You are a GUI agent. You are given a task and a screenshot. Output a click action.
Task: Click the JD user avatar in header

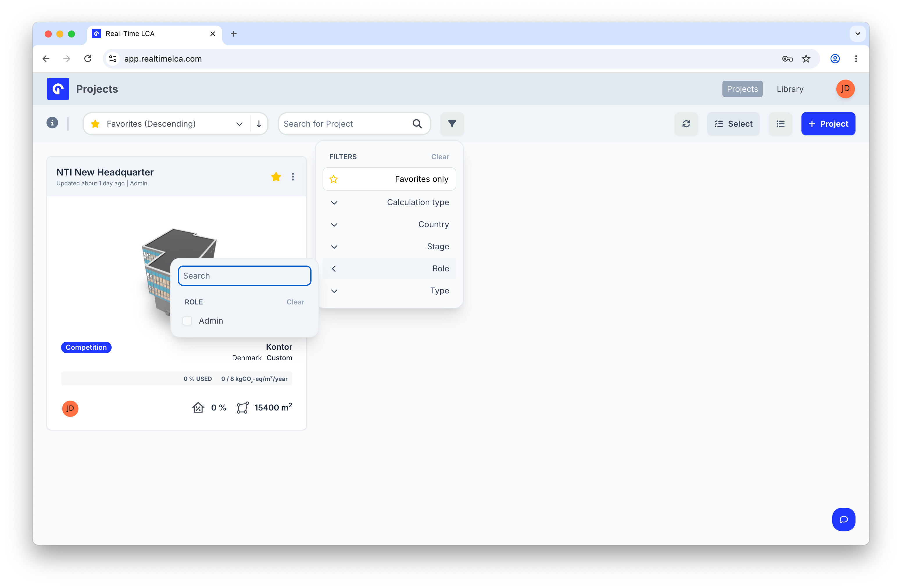pyautogui.click(x=845, y=89)
